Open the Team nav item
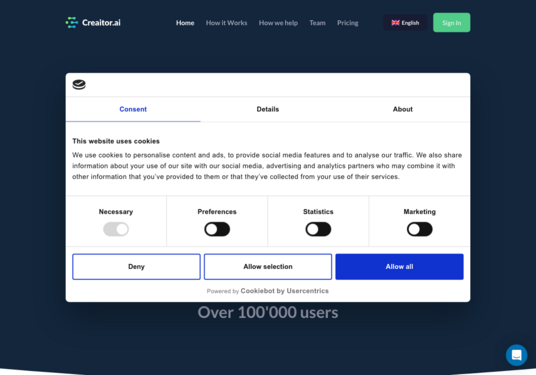This screenshot has width=536, height=375. click(x=317, y=23)
